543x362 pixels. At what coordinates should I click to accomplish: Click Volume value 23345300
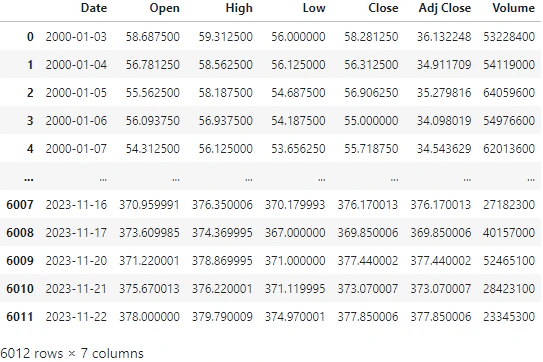[509, 317]
